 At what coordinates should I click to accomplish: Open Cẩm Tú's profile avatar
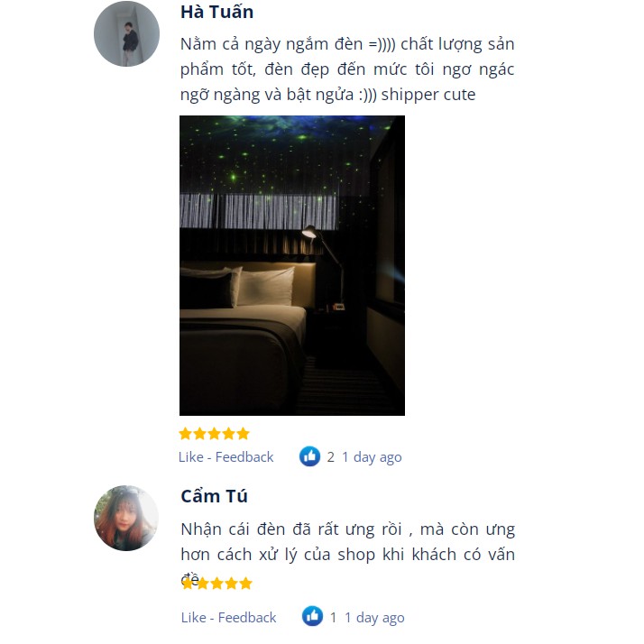126,518
